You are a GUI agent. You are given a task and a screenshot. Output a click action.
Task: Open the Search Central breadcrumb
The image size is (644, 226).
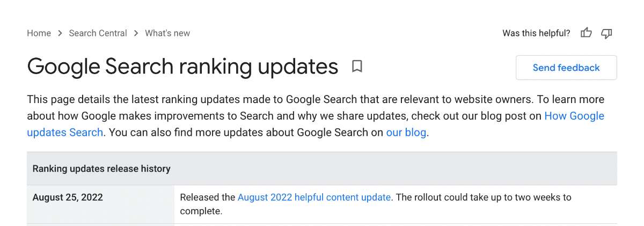[x=98, y=33]
